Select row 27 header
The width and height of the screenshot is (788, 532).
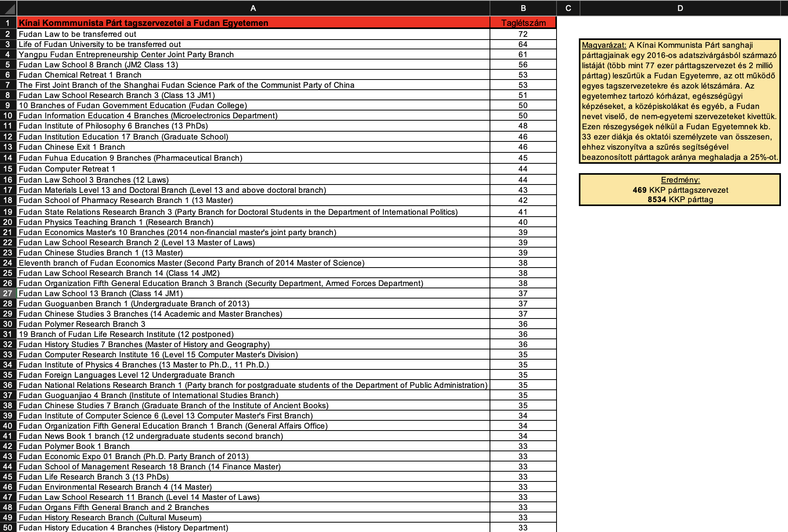tap(8, 293)
